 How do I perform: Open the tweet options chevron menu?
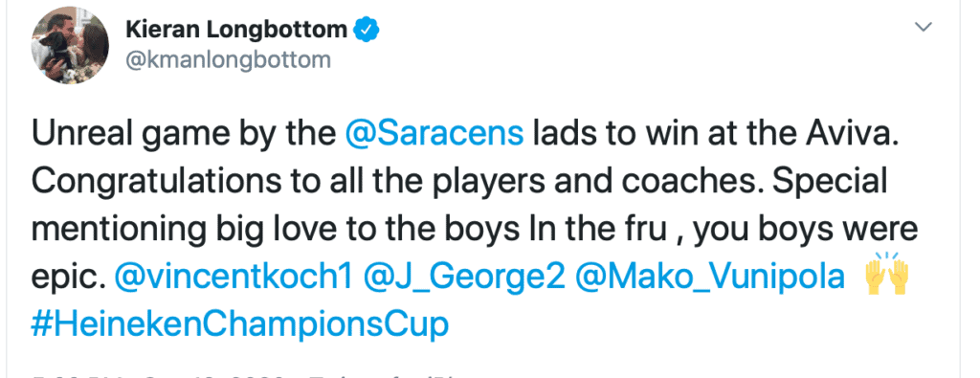924,27
